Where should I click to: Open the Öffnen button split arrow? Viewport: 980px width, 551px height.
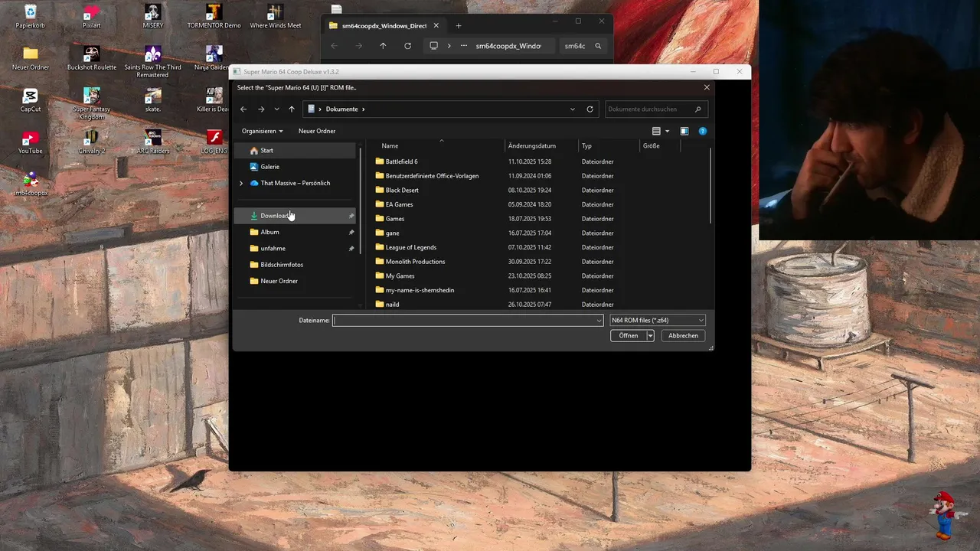pyautogui.click(x=650, y=336)
